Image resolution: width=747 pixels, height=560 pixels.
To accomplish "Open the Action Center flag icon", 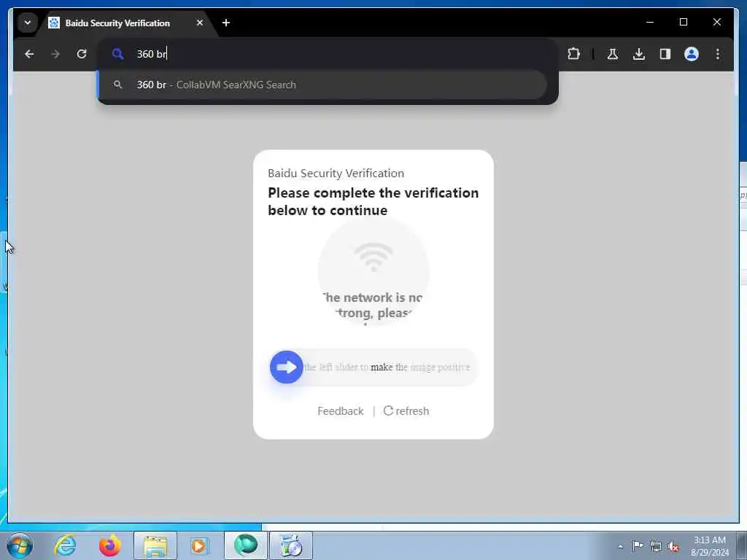I will (x=638, y=546).
